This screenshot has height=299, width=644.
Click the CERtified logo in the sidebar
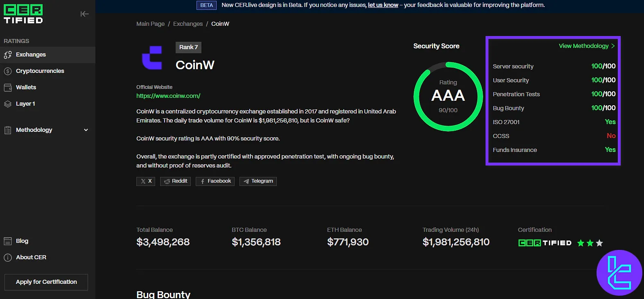pos(23,14)
